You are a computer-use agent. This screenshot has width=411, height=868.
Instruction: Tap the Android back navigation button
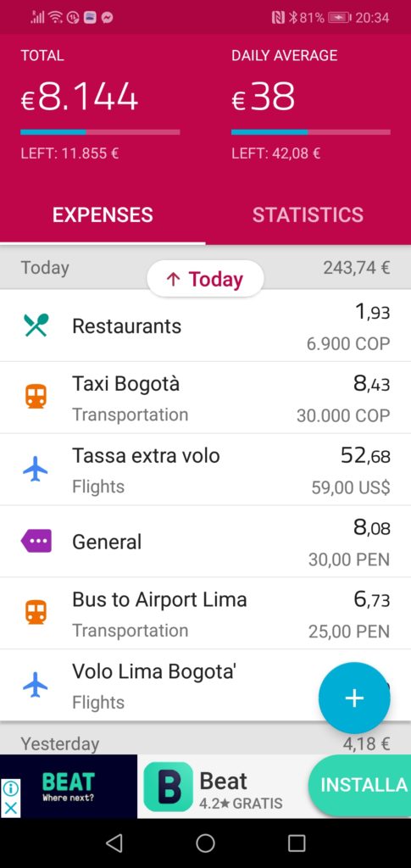[114, 843]
